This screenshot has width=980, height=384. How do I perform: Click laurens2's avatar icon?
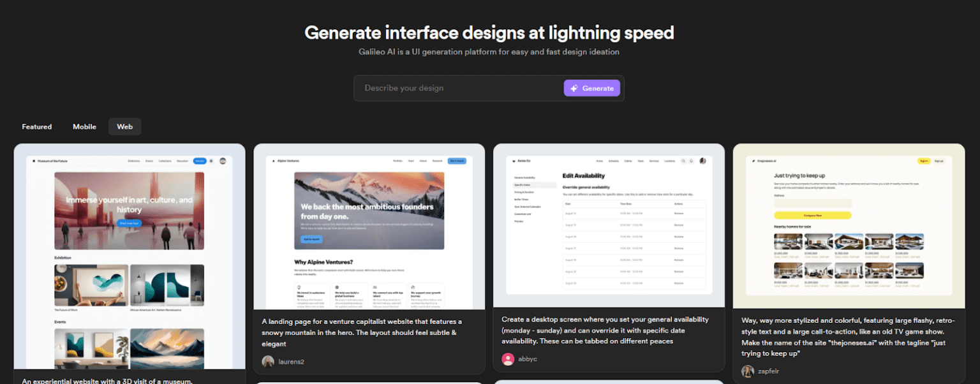[268, 361]
